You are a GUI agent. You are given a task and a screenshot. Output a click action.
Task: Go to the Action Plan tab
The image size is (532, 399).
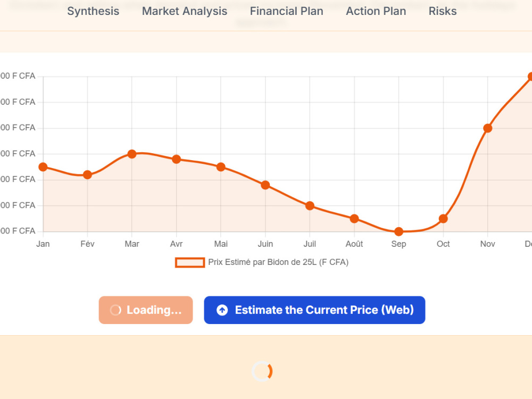coord(376,11)
